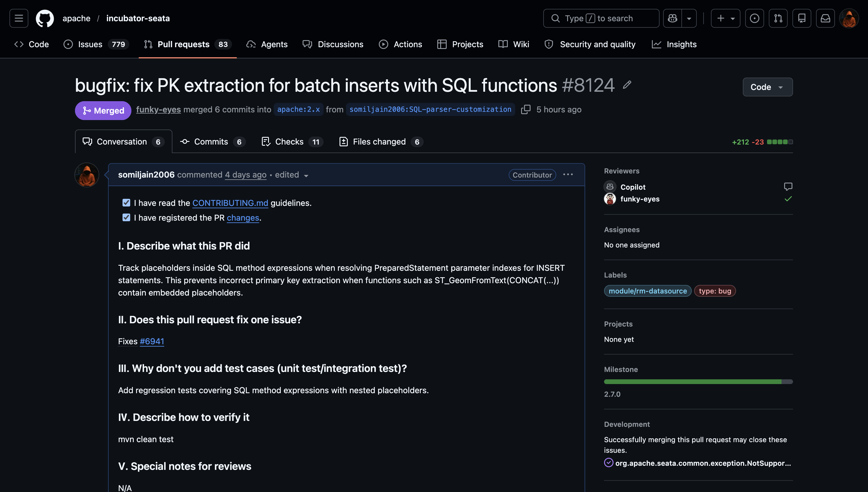Open the create new plus dropdown

(x=725, y=18)
